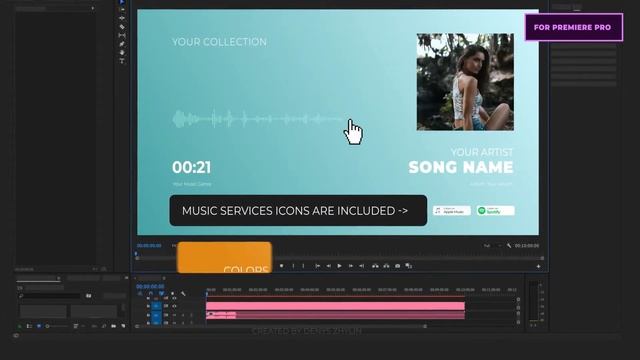Click the Mark Out button
The width and height of the screenshot is (640, 360).
tap(303, 266)
